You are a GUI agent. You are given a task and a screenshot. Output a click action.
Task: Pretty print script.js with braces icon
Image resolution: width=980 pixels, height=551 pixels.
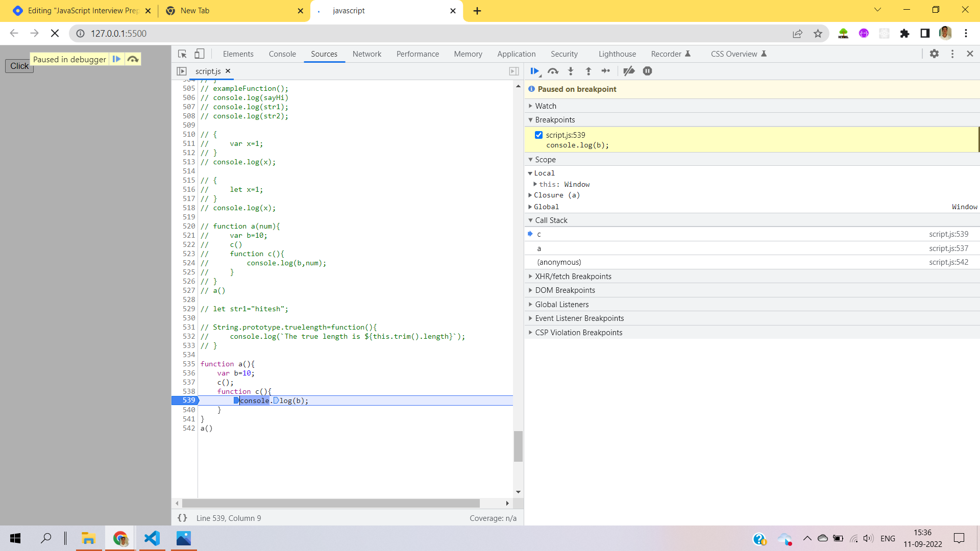coord(182,518)
